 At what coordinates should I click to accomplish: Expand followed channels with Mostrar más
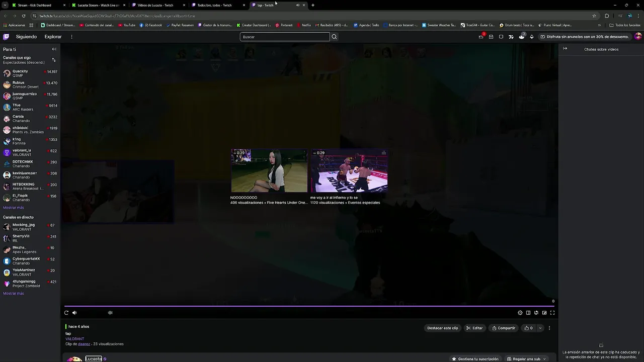(x=14, y=208)
